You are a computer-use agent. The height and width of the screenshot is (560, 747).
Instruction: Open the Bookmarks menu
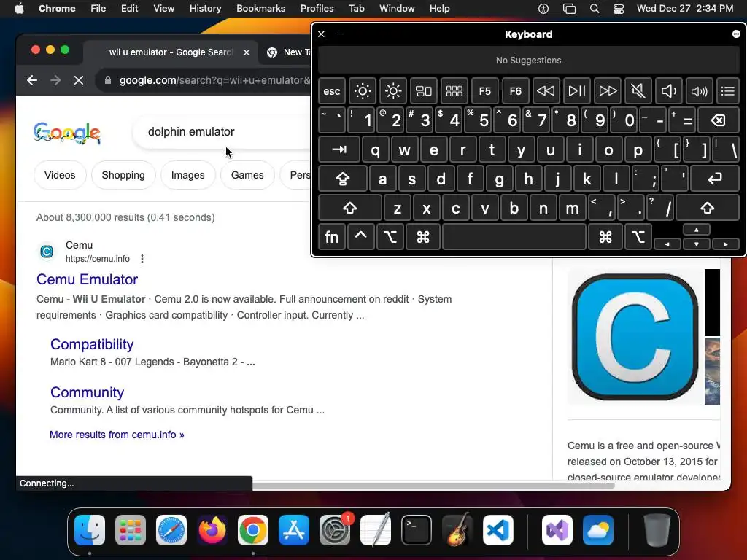pyautogui.click(x=261, y=9)
